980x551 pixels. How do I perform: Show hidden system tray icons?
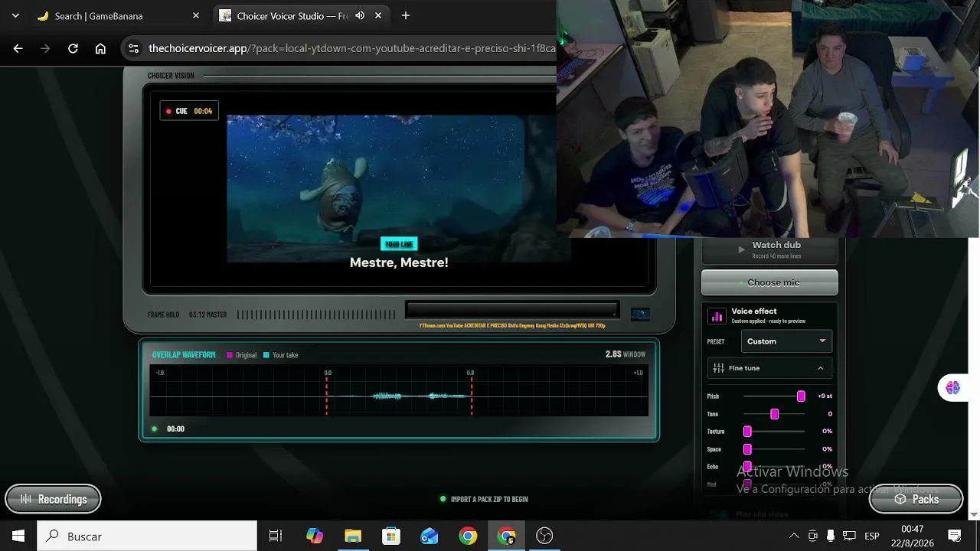click(x=794, y=536)
